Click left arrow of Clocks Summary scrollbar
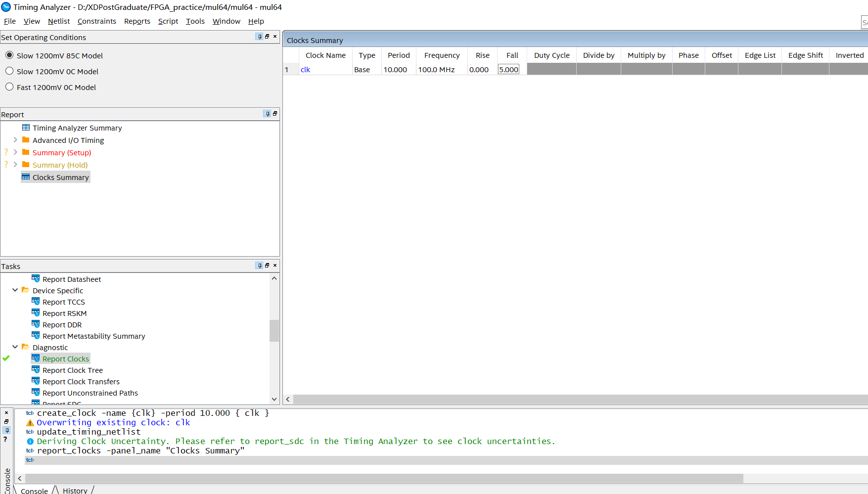Image resolution: width=868 pixels, height=494 pixels. pos(288,399)
